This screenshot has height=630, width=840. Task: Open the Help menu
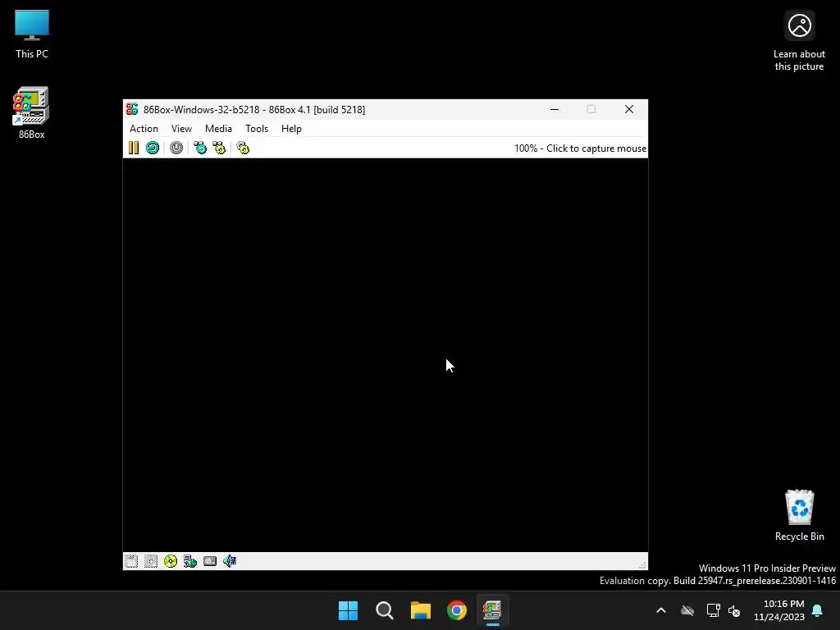coord(291,129)
